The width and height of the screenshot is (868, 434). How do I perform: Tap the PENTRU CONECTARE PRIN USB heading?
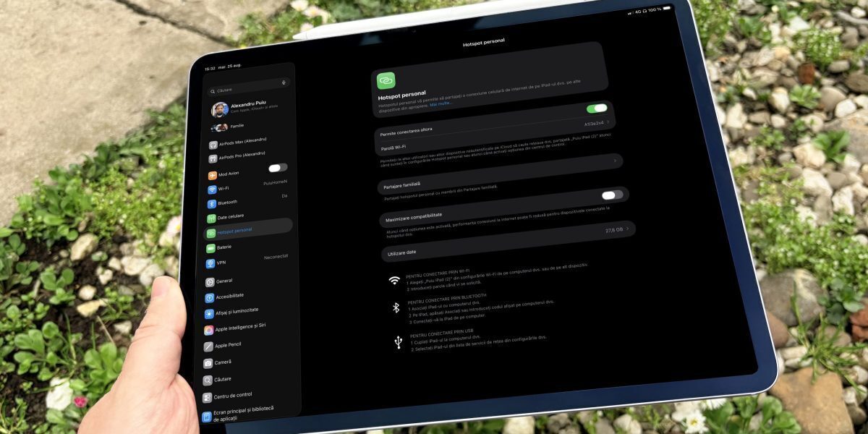442,333
